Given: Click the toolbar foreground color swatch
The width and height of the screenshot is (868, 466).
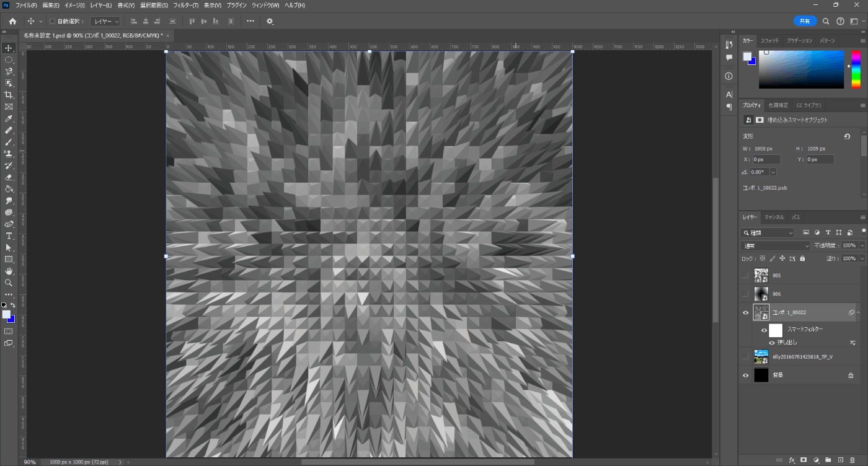Looking at the screenshot, I should [7, 315].
